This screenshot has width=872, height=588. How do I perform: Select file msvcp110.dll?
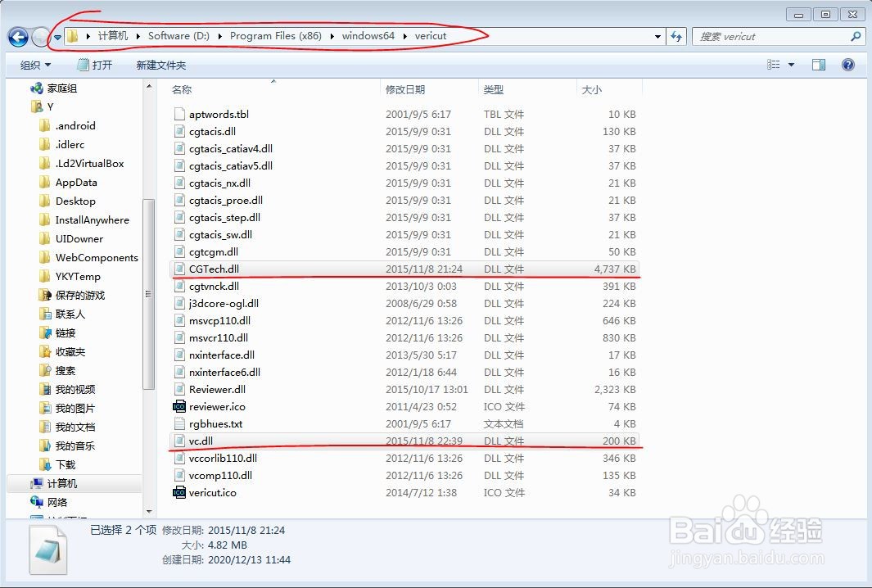click(219, 321)
